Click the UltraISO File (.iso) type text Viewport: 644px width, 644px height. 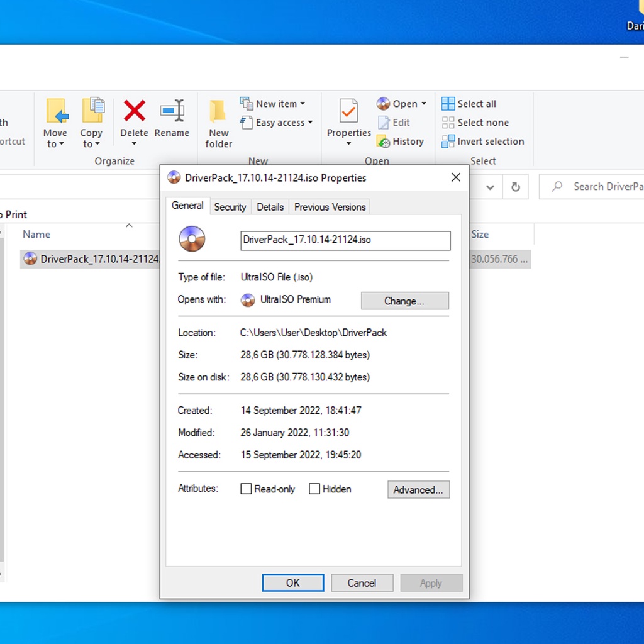click(277, 277)
